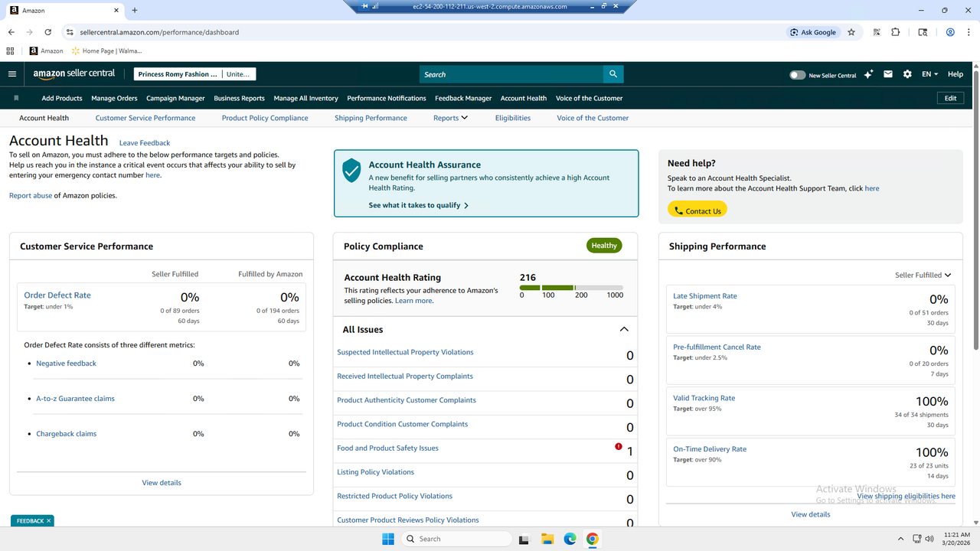Open a new browser tab with plus
980x551 pixels.
[135, 11]
